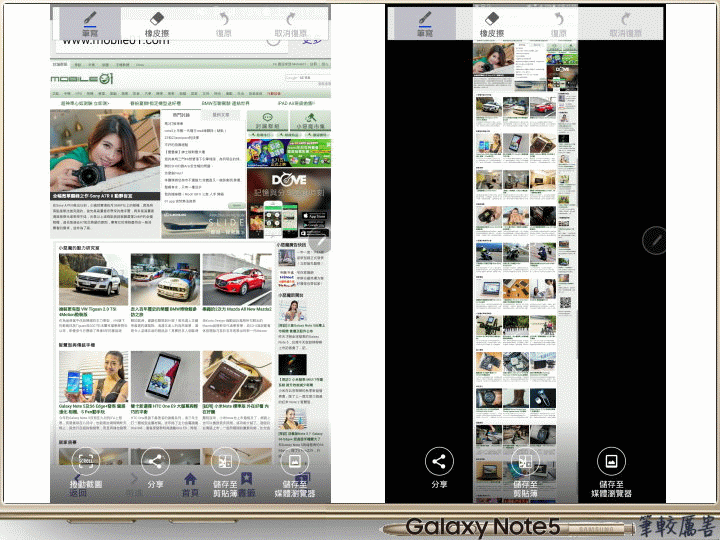Open the HTC One E9 phone thumbnail

[x=165, y=377]
